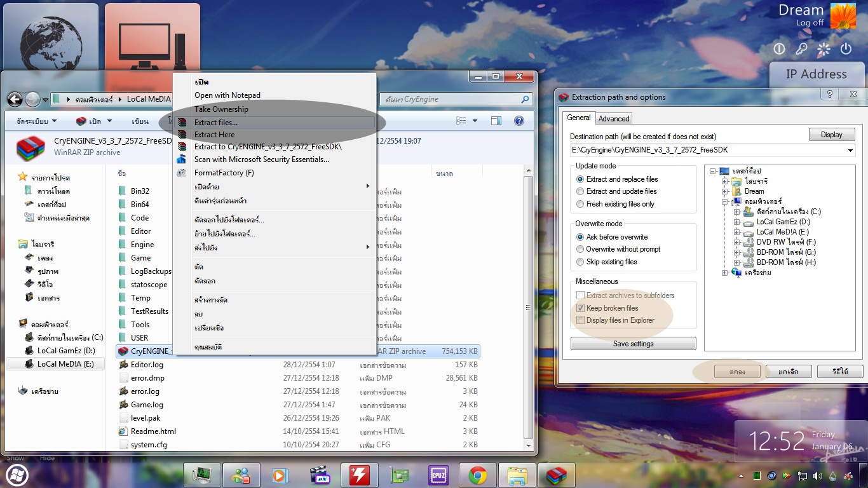Cancel the dialog with ยกเลิก
This screenshot has width=868, height=488.
click(x=789, y=372)
